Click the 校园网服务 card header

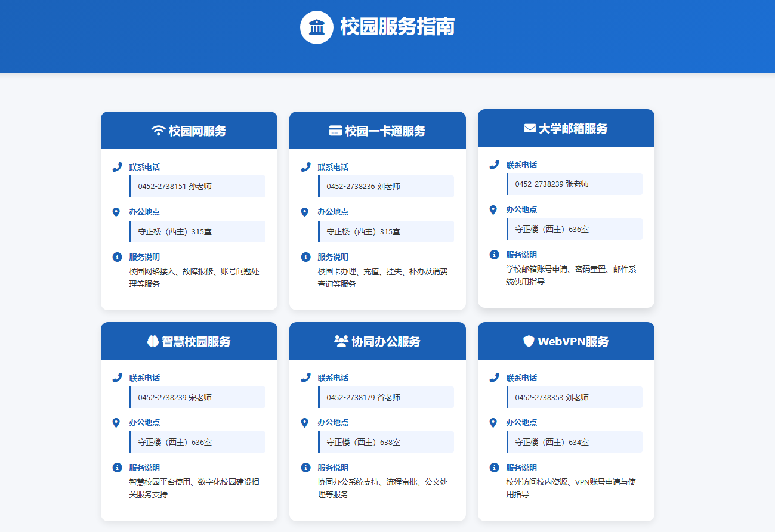[x=189, y=131]
